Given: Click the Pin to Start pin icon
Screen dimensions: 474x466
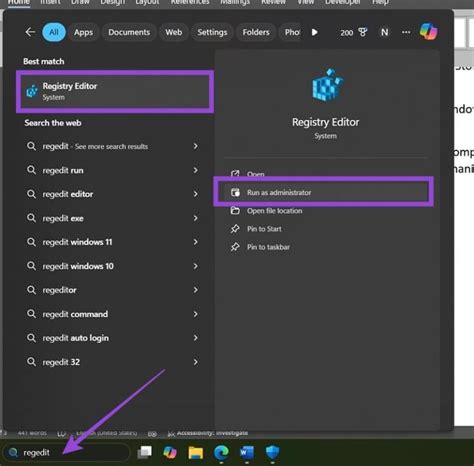Looking at the screenshot, I should (x=235, y=229).
